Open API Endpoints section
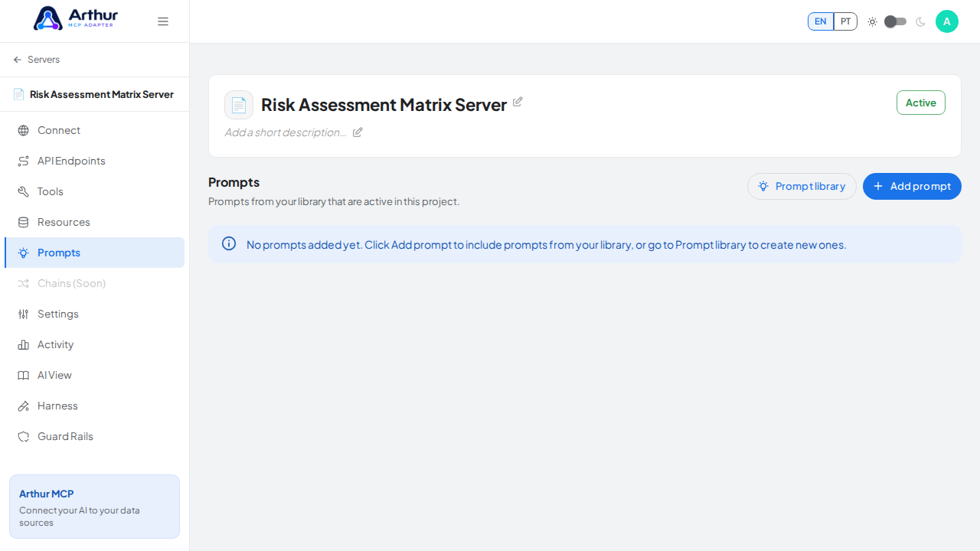This screenshot has width=980, height=551. (94, 161)
